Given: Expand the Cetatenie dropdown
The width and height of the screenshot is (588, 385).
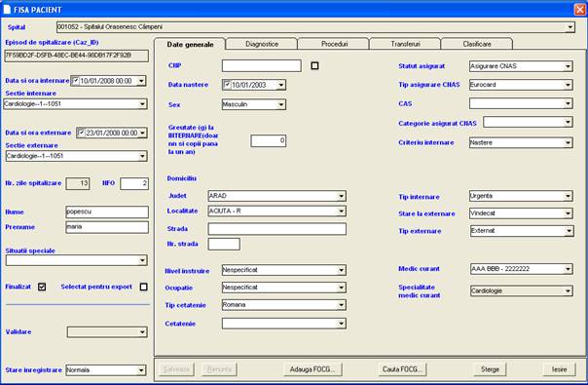Looking at the screenshot, I should click(341, 324).
